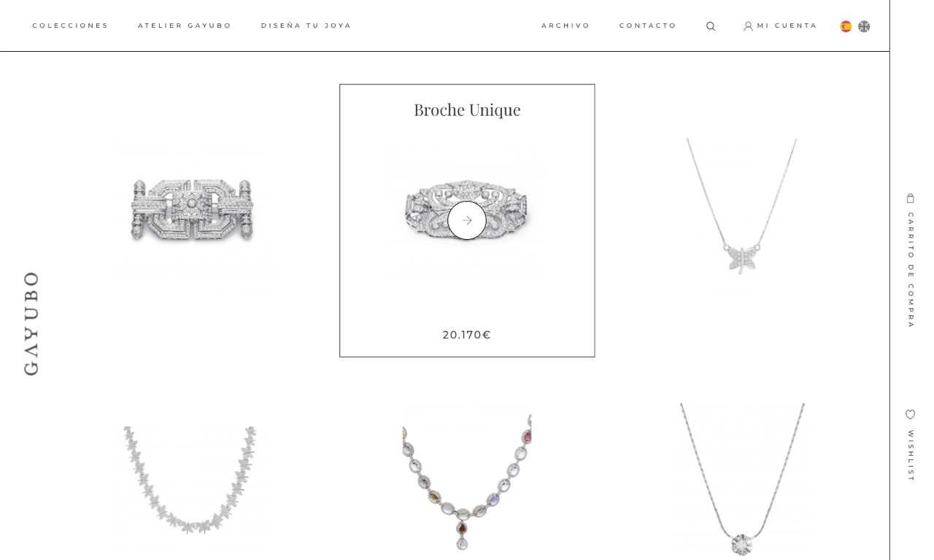This screenshot has width=934, height=560.
Task: Click the Broche Unique product title
Action: pyautogui.click(x=467, y=109)
